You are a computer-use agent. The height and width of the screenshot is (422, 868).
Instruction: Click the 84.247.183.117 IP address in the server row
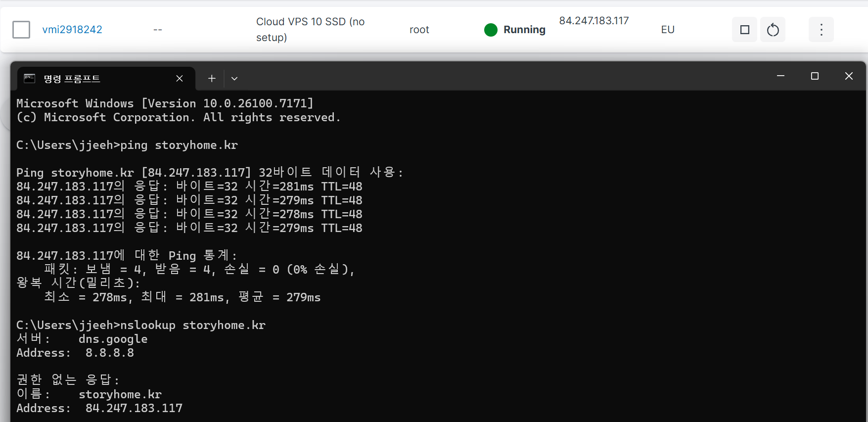pyautogui.click(x=594, y=21)
